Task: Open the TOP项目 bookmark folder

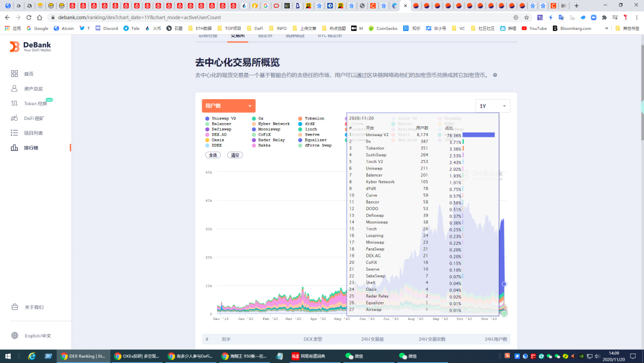Action: [229, 29]
